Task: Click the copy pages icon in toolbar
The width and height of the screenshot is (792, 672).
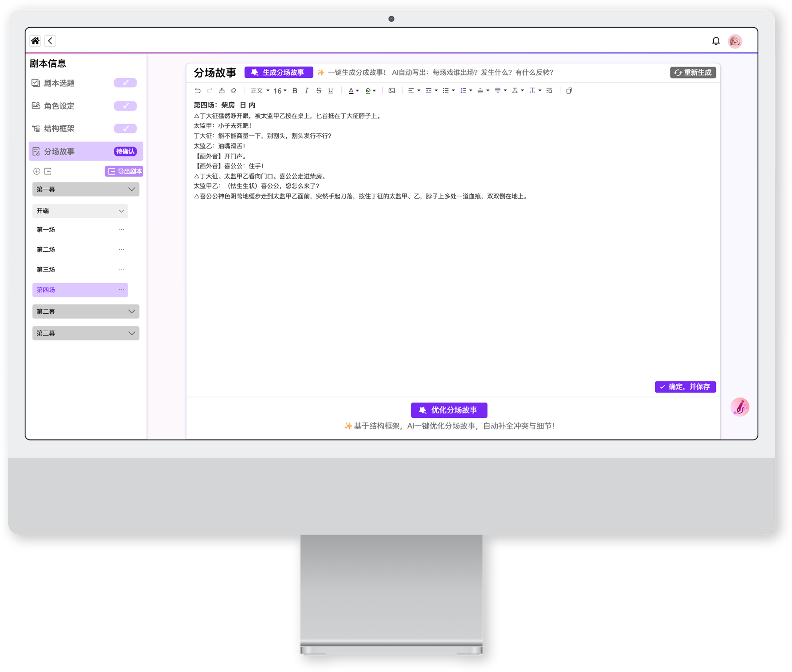Action: click(x=569, y=91)
